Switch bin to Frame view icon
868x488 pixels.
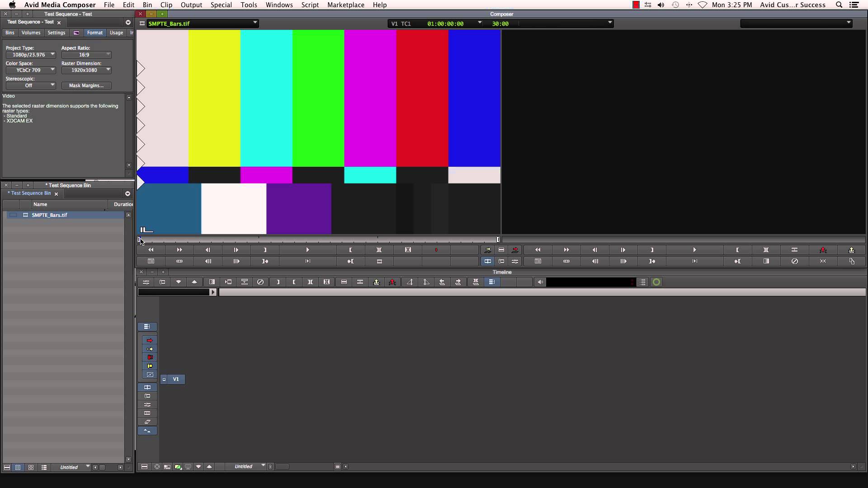click(31, 467)
